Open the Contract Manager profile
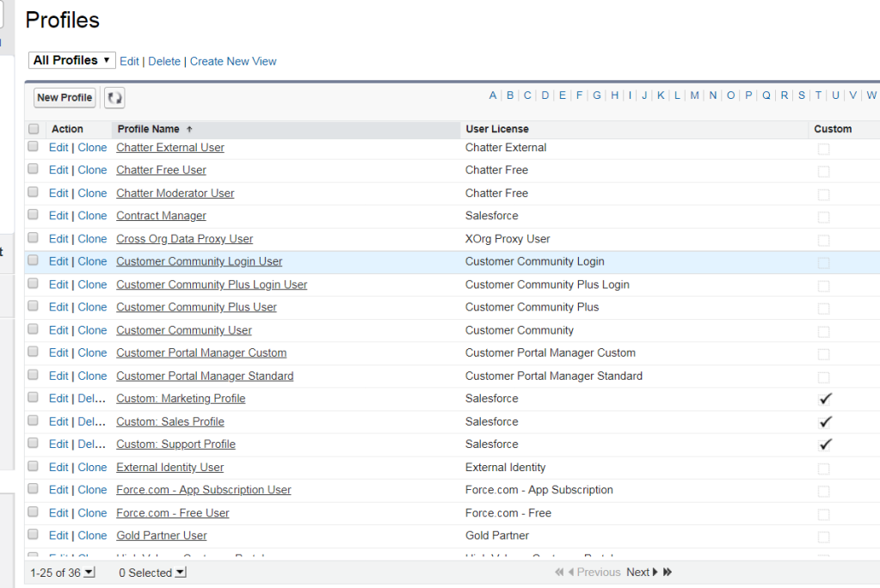The height and width of the screenshot is (588, 880). click(161, 216)
